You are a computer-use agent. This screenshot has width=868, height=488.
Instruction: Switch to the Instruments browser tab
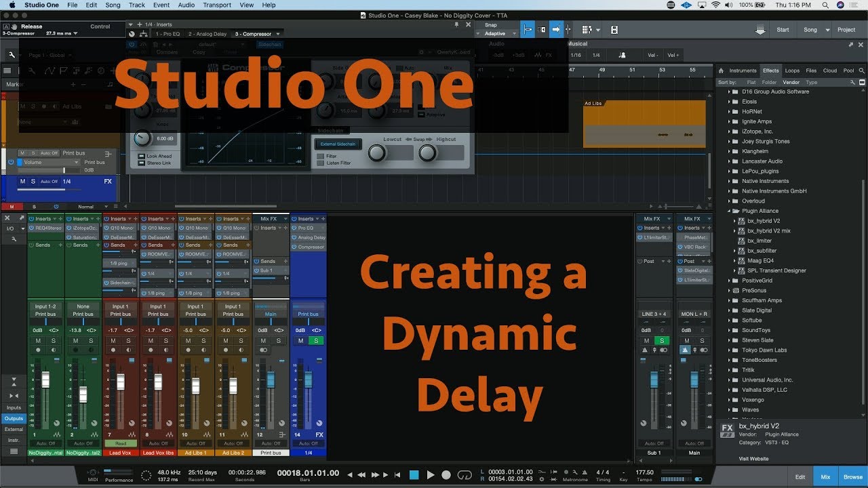743,70
